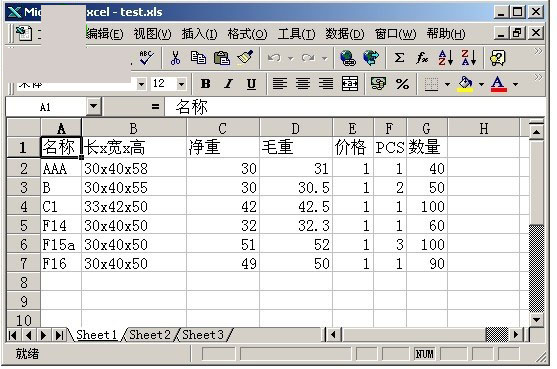Apply the red font color
The width and height of the screenshot is (557, 369).
(499, 84)
